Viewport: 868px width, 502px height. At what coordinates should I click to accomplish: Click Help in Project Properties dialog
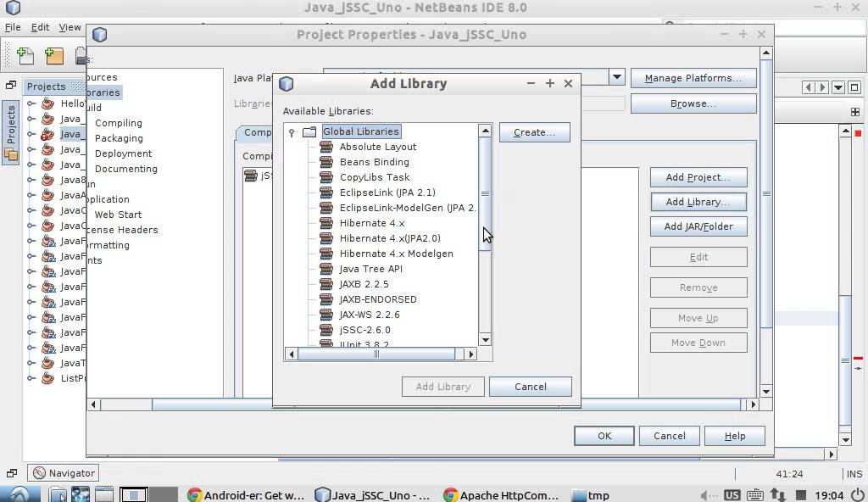click(735, 436)
